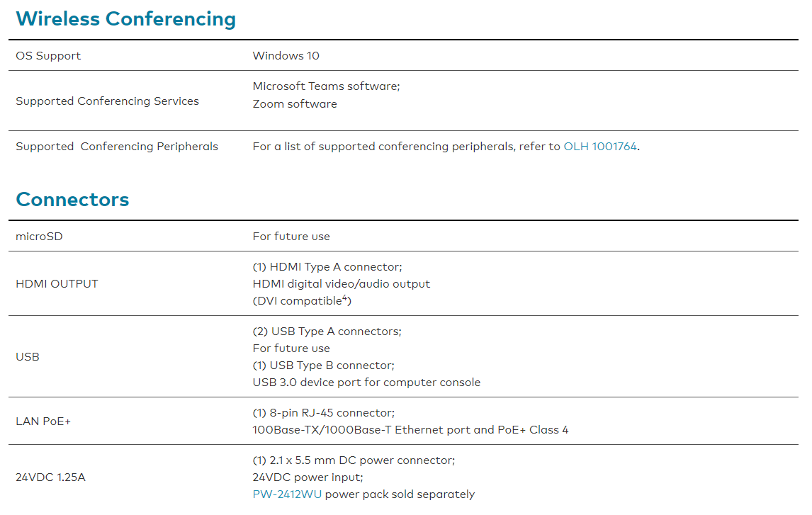Screen dimensions: 812x515
Task: Click the USB row label
Action: pos(28,357)
